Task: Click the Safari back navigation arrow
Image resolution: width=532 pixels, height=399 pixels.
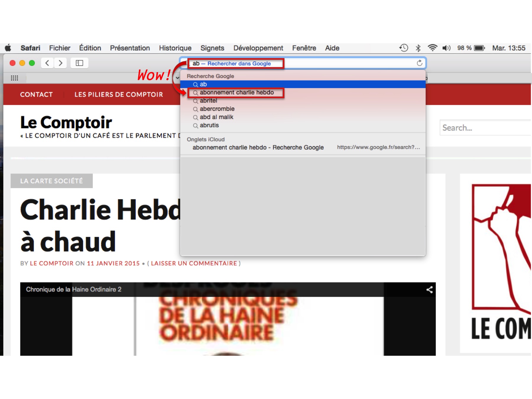Action: [47, 63]
